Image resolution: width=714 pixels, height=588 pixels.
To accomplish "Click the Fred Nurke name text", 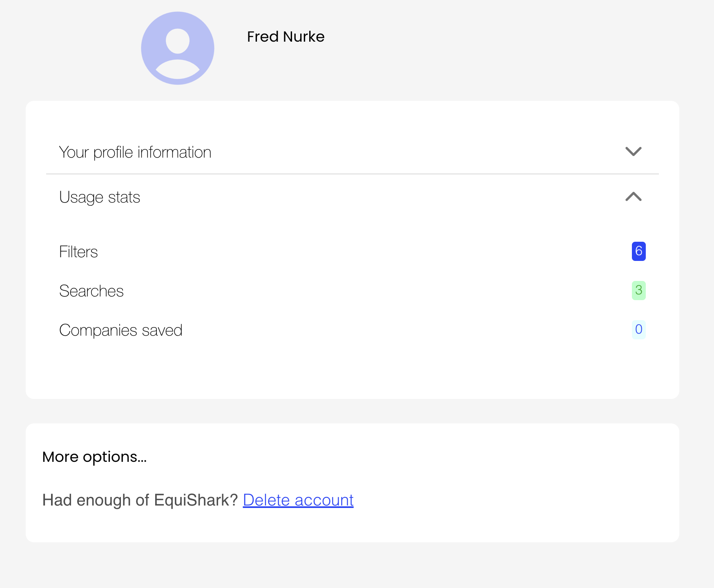I will point(286,36).
